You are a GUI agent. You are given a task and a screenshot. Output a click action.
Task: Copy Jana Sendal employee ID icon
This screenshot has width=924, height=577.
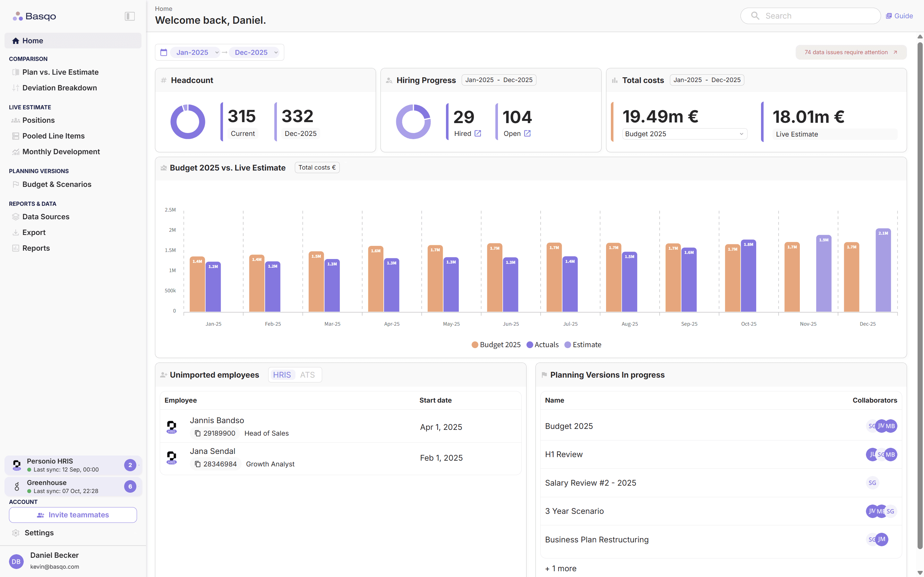coord(197,464)
